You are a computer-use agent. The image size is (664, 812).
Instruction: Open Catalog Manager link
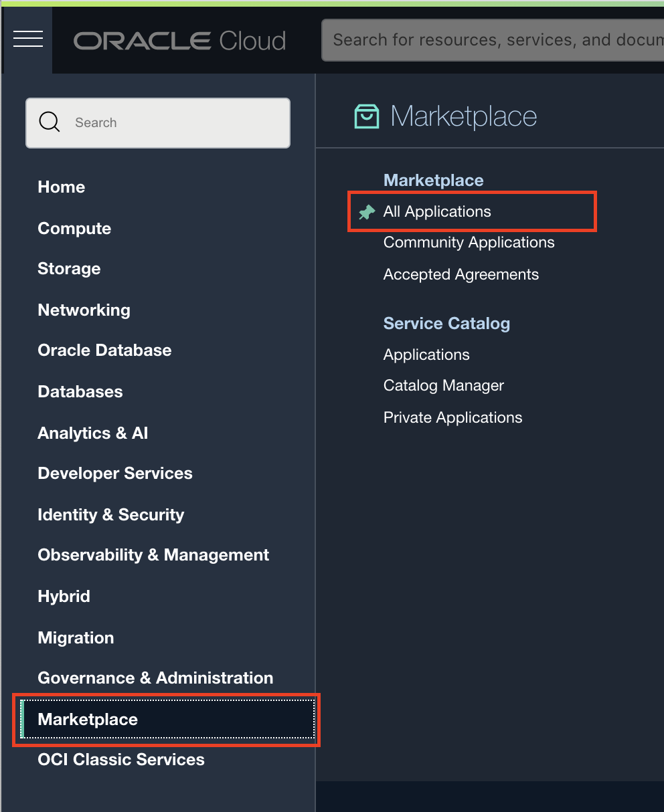click(x=443, y=386)
